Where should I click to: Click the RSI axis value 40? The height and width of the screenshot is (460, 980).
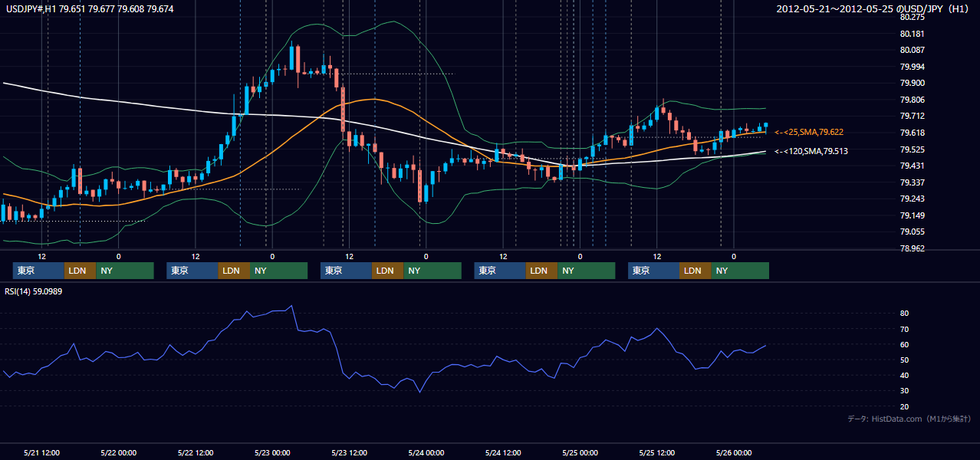pos(905,375)
